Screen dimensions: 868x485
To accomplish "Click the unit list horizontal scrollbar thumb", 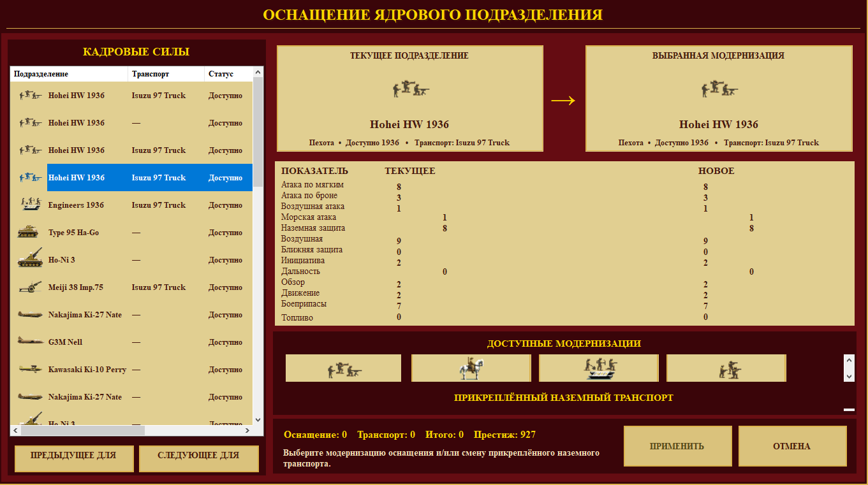I will tap(83, 431).
